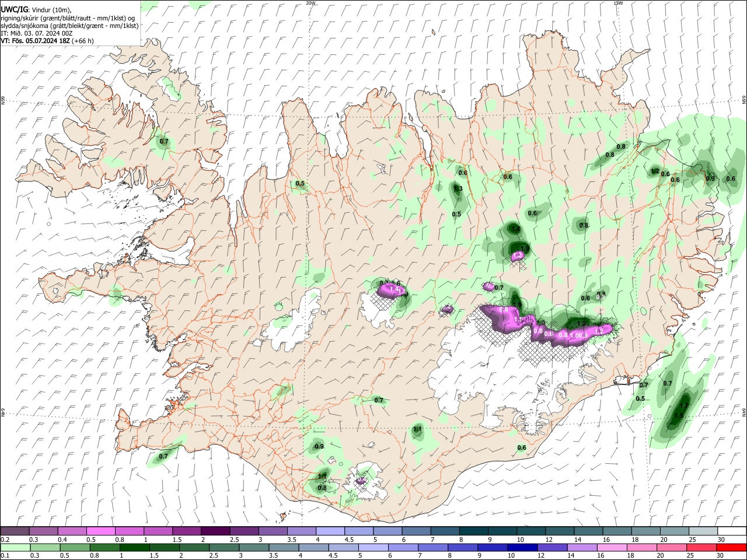Click white upper swatch after 30

click(x=732, y=531)
